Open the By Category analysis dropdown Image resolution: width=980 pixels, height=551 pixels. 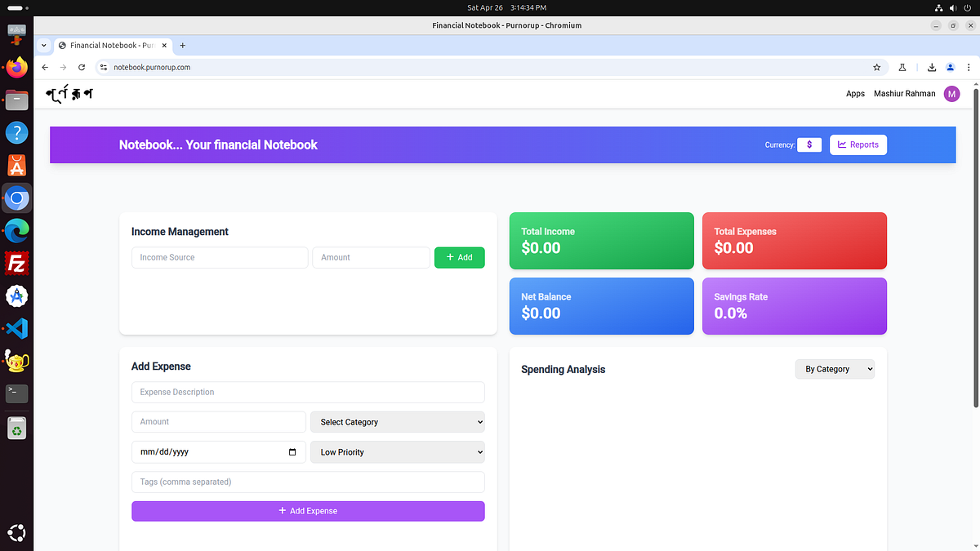click(x=835, y=369)
